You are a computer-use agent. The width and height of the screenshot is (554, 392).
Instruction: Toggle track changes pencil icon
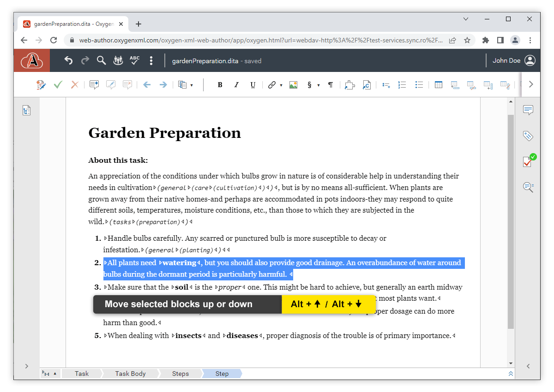[x=41, y=85]
